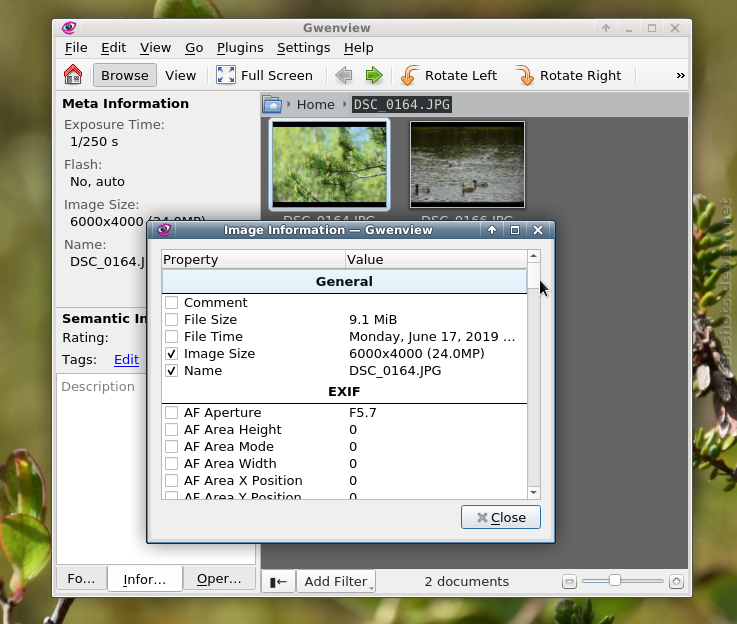Enable the File Time checkbox
Viewport: 737px width, 624px height.
[172, 336]
